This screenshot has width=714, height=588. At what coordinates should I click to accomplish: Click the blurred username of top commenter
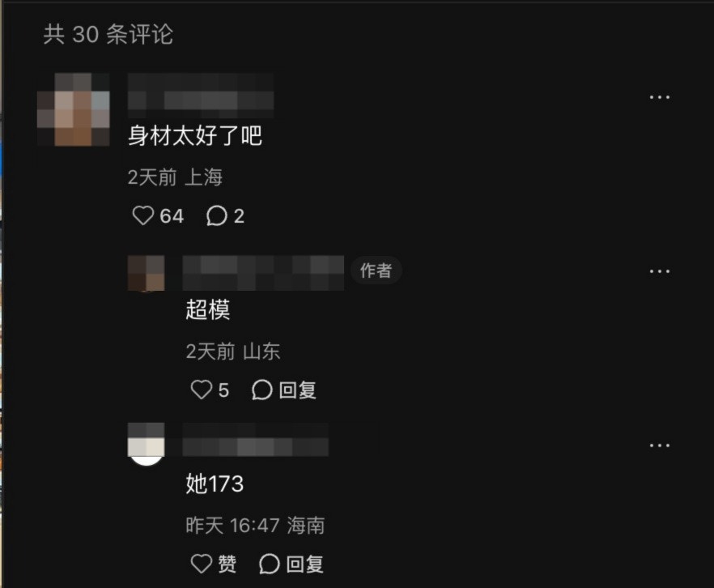(201, 96)
